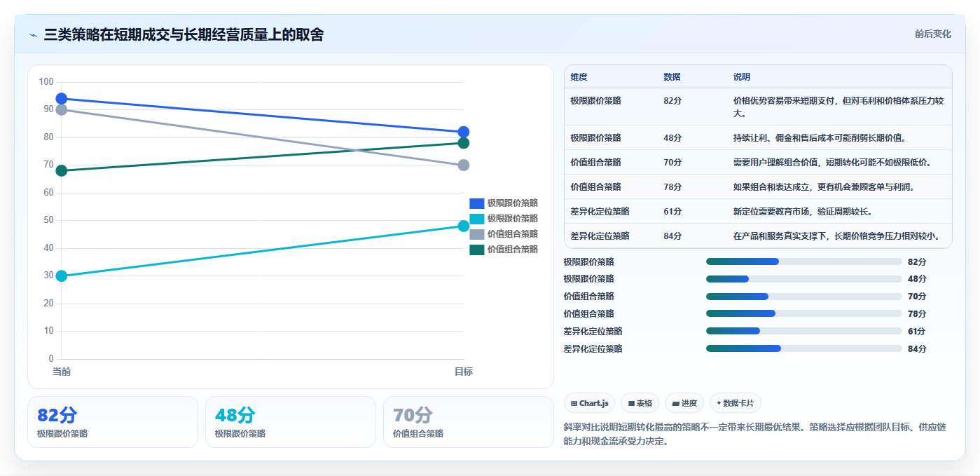This screenshot has height=476, width=980.
Task: Select the blue data point at 目标 (82)
Action: (463, 132)
